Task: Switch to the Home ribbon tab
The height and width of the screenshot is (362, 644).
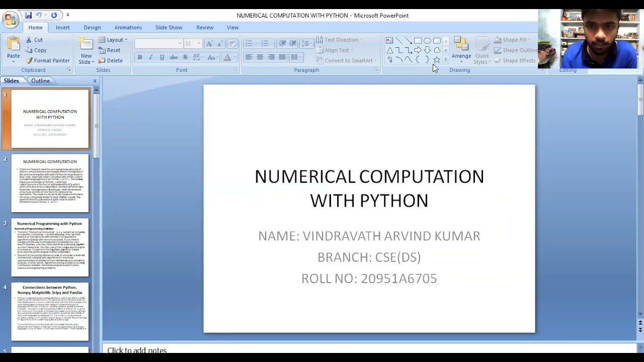Action: click(35, 28)
